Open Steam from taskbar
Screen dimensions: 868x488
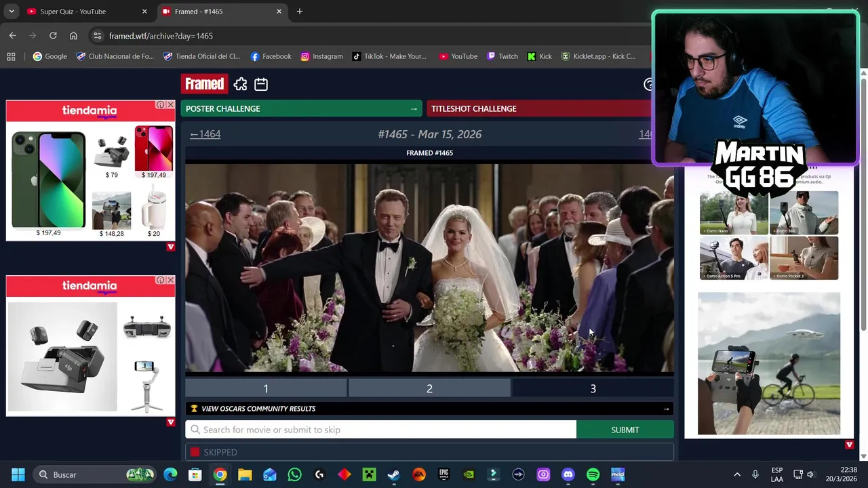coord(394,474)
